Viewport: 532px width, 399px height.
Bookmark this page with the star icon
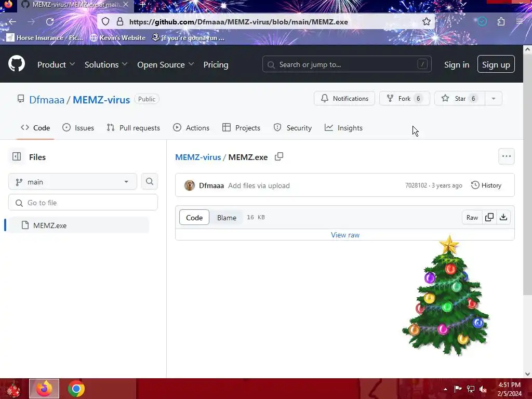(x=427, y=22)
